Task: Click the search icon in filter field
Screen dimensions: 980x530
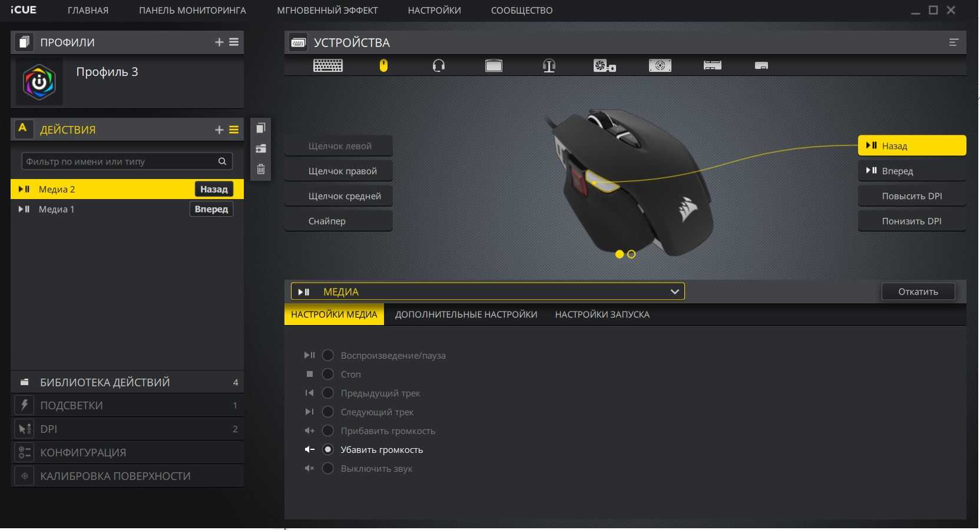Action: 222,161
